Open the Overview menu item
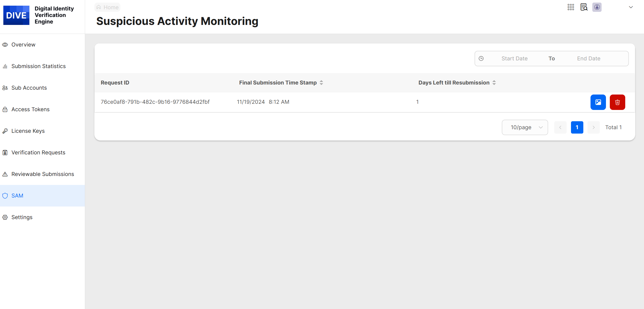 point(23,45)
